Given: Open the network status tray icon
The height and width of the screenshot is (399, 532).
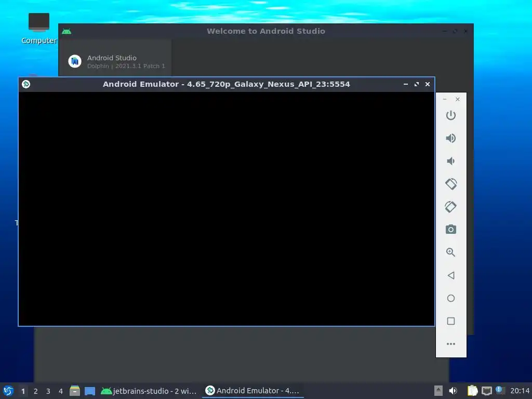Looking at the screenshot, I should [x=487, y=391].
